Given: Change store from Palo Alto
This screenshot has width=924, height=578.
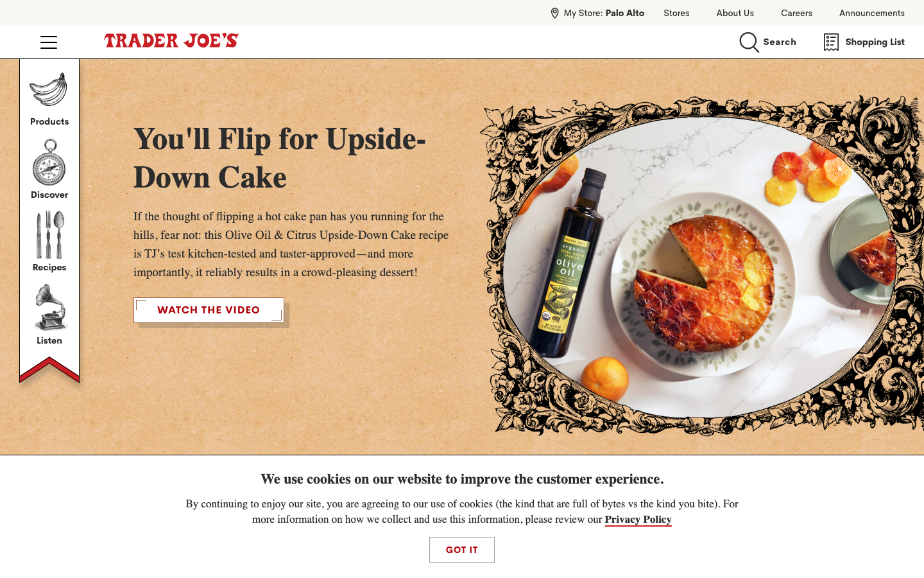Looking at the screenshot, I should pos(624,13).
